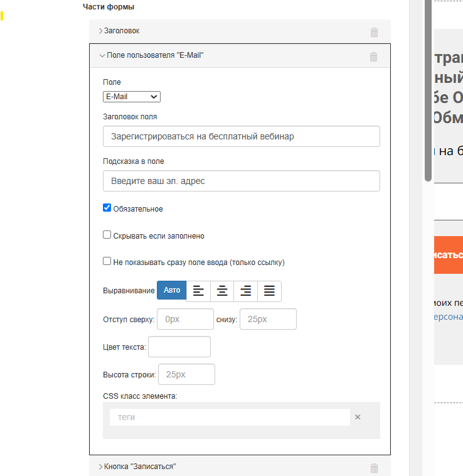Expand the Заголовок section
The height and width of the screenshot is (476, 463).
[123, 30]
